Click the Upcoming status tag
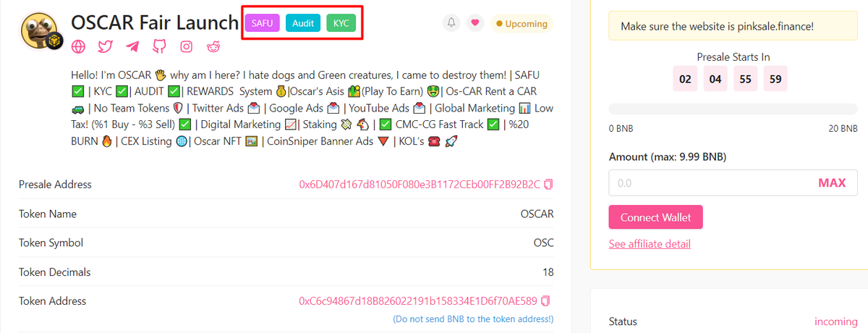This screenshot has height=333, width=868. click(520, 23)
